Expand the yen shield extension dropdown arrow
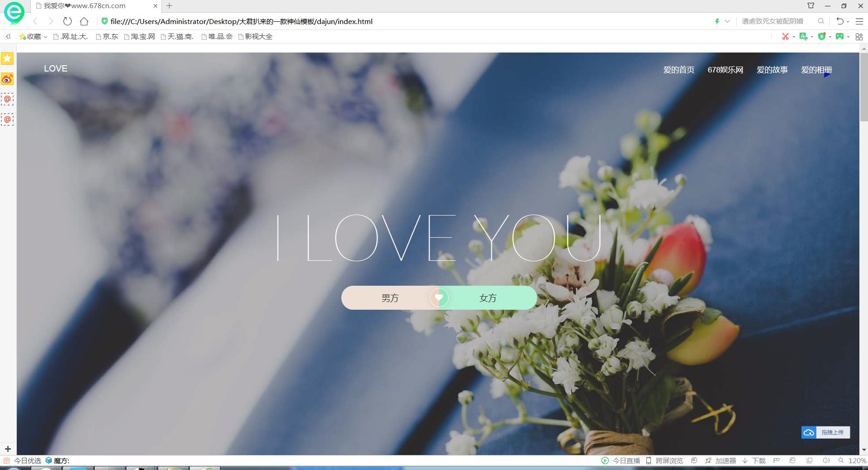868x470 pixels. point(830,37)
